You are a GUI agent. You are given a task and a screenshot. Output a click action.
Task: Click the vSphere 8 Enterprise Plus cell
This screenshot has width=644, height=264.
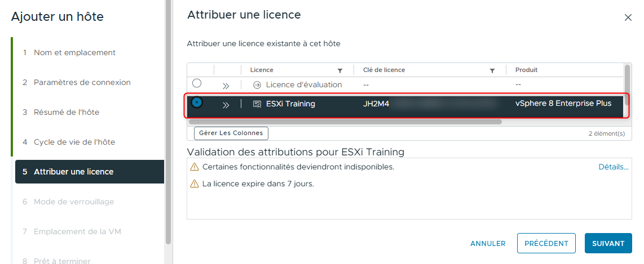click(563, 104)
